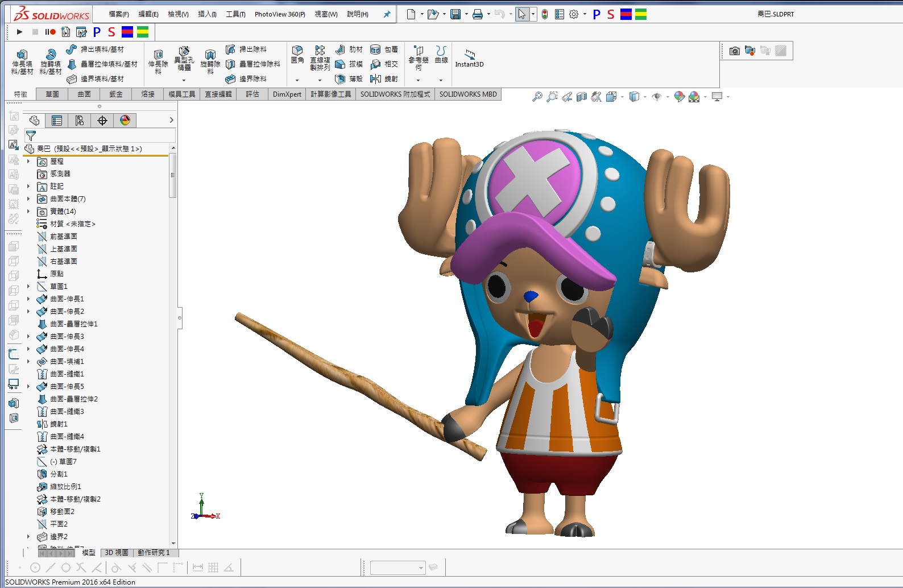The width and height of the screenshot is (903, 588).
Task: Open the Reference Geometry (參考幾何) dropdown arrow
Action: pos(418,80)
